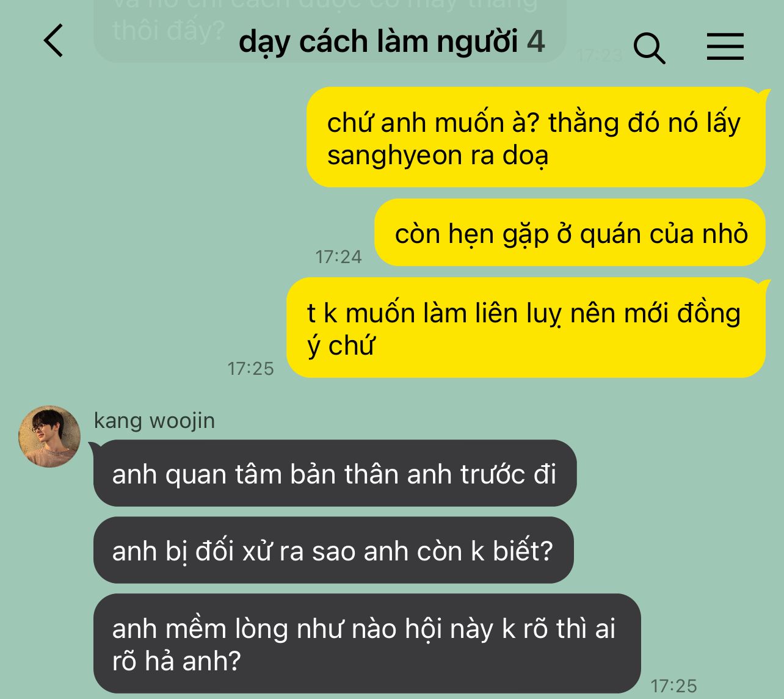Tap the 17:25 timestamp beside the yellow bubble
The height and width of the screenshot is (699, 784).
[x=251, y=368]
